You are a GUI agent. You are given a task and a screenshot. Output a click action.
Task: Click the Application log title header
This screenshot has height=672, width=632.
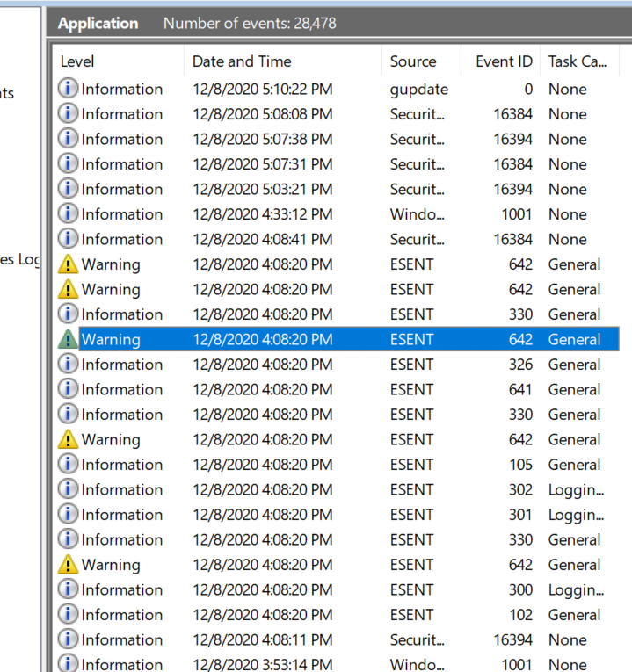pyautogui.click(x=98, y=23)
